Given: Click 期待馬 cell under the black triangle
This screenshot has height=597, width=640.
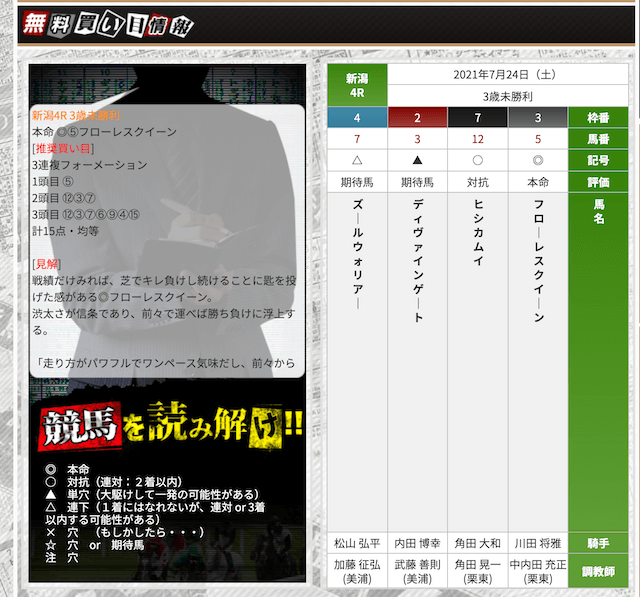Looking at the screenshot, I should tap(417, 182).
